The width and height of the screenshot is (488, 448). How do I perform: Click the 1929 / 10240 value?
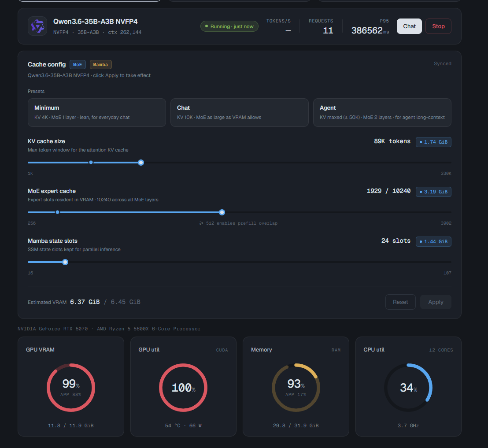pos(388,191)
